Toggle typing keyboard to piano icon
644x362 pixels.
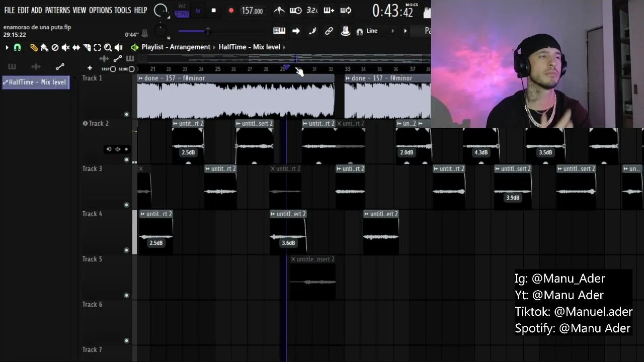click(x=279, y=31)
